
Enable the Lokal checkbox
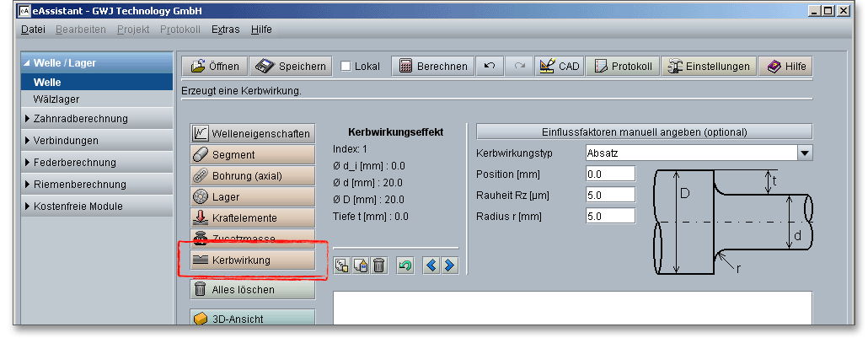coord(346,67)
